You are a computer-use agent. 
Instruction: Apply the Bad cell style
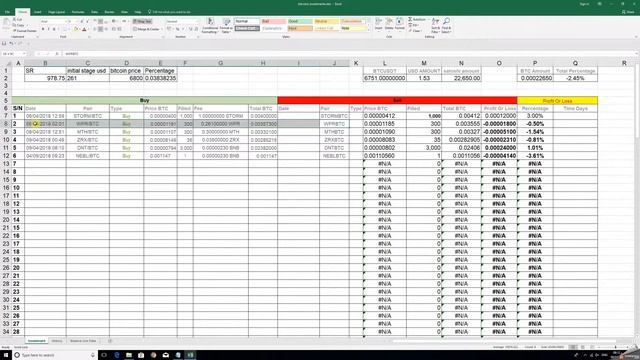tap(273, 21)
